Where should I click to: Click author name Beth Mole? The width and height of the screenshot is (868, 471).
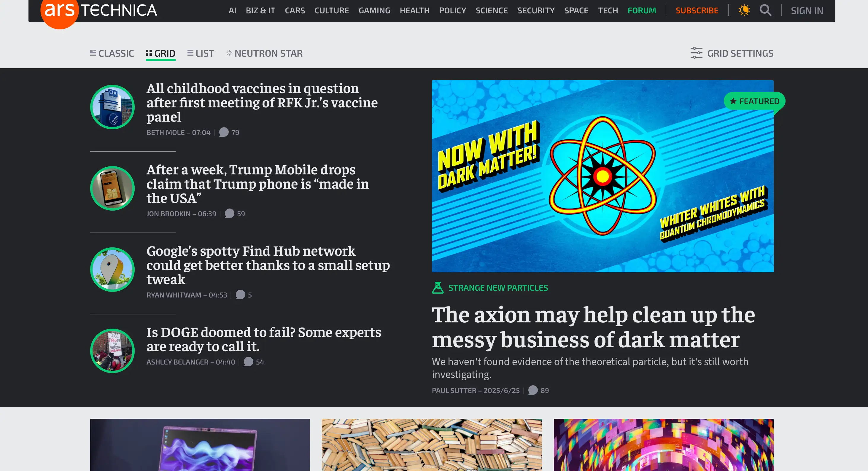tap(166, 132)
